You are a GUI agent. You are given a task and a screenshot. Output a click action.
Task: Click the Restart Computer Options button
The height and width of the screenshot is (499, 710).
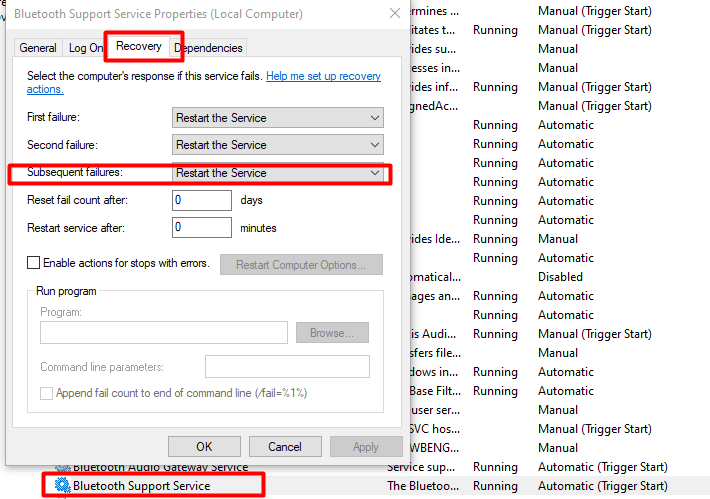coord(301,264)
